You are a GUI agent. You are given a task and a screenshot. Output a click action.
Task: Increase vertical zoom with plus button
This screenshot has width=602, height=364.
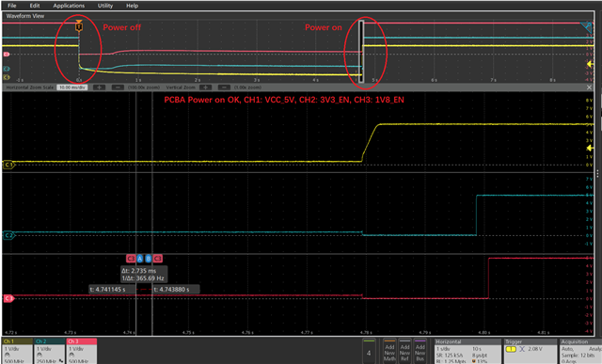pos(205,87)
